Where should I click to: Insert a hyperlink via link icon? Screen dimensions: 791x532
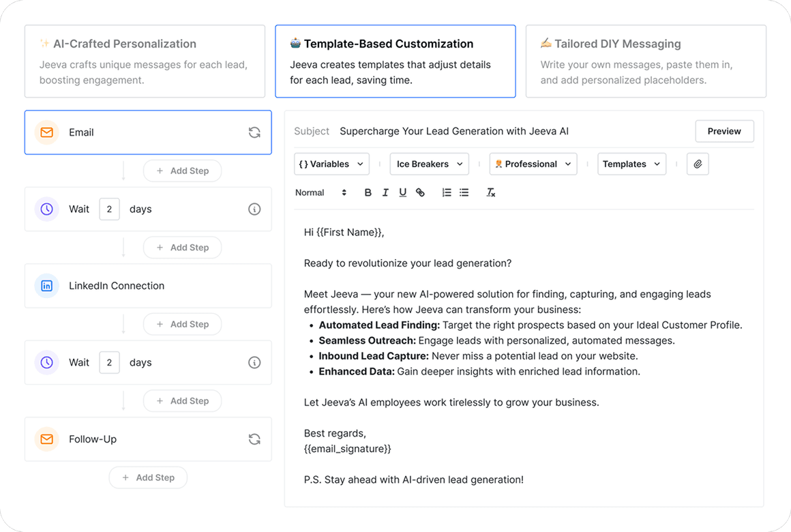coord(420,192)
